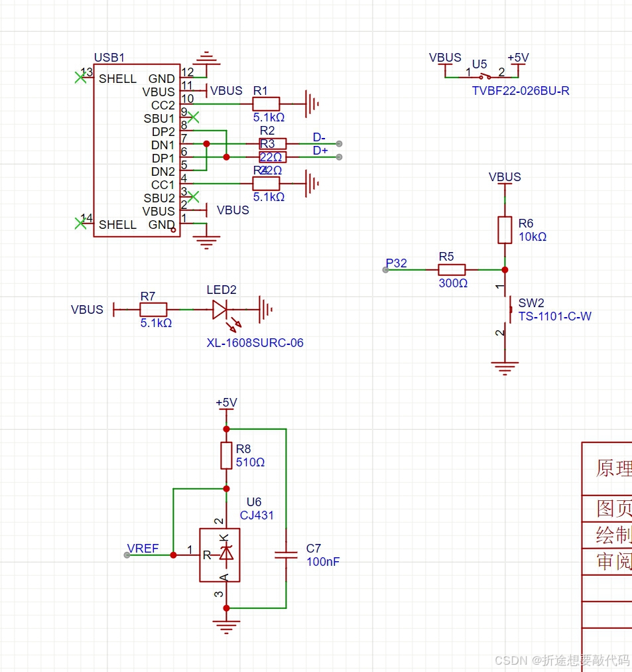This screenshot has width=632, height=672.
Task: Select the 510Ω value text
Action: coord(250,462)
